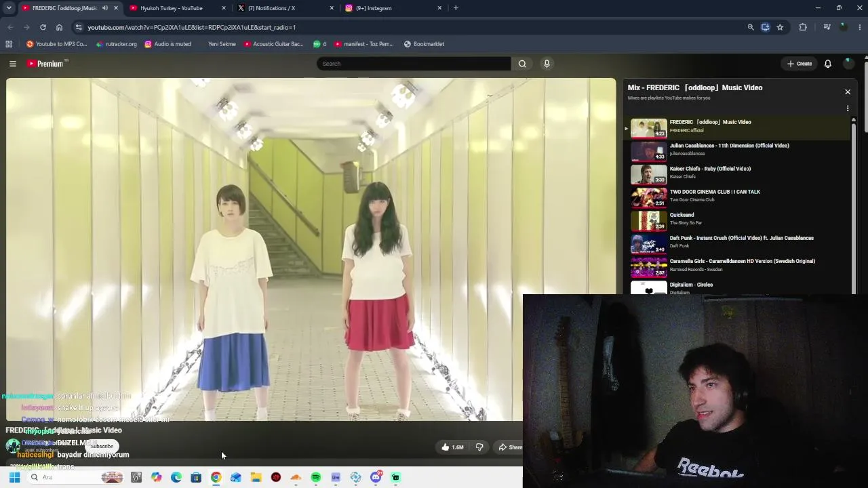Bookmark this page with the star icon
The width and height of the screenshot is (868, 488).
point(780,27)
